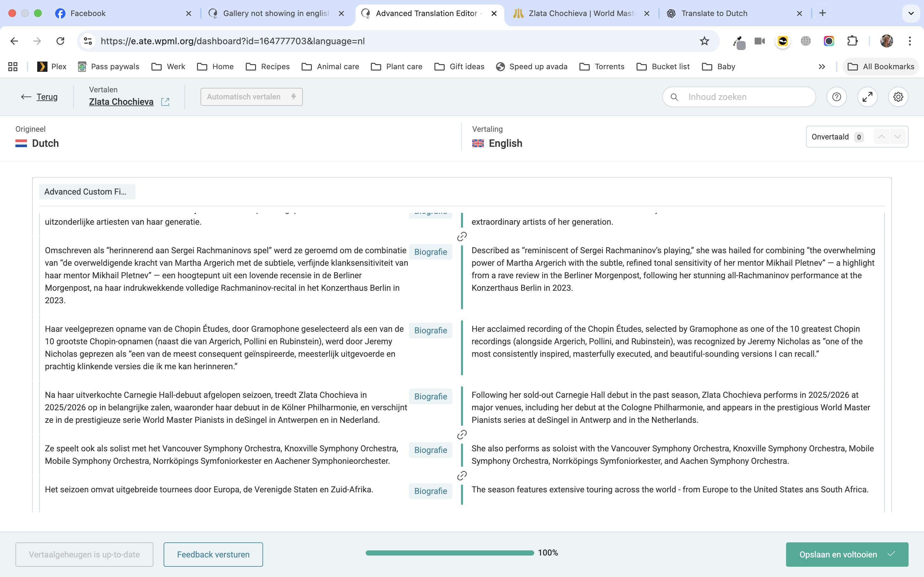
Task: Click the Terug back link
Action: point(47,97)
